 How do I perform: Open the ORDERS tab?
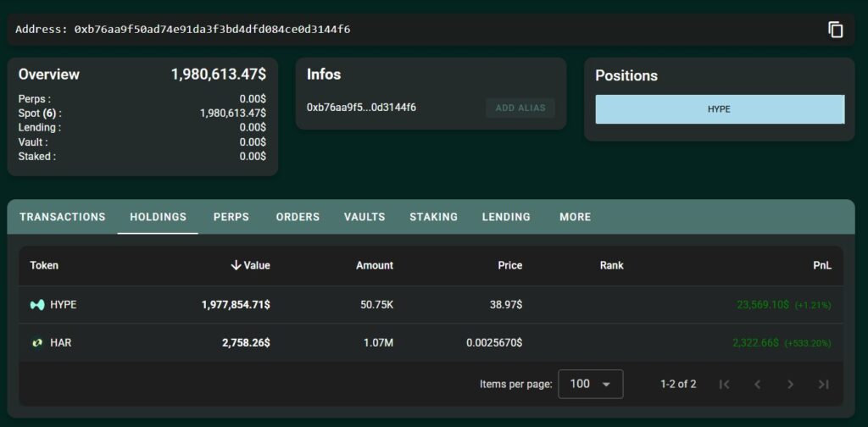(x=298, y=217)
